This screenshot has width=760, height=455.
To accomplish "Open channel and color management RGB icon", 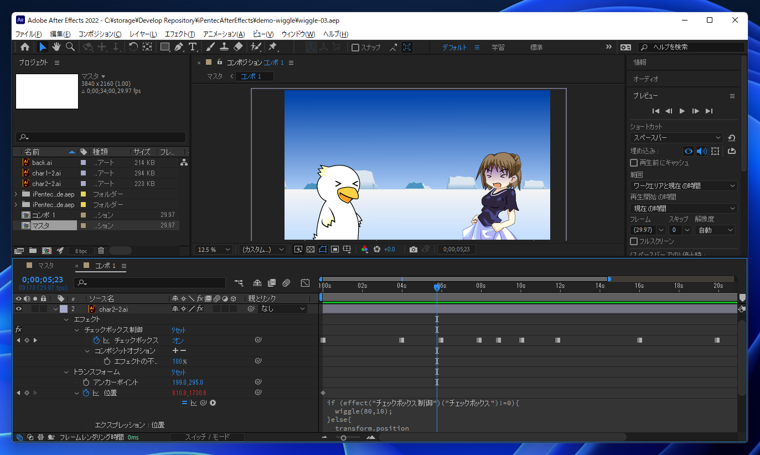I will coord(364,250).
